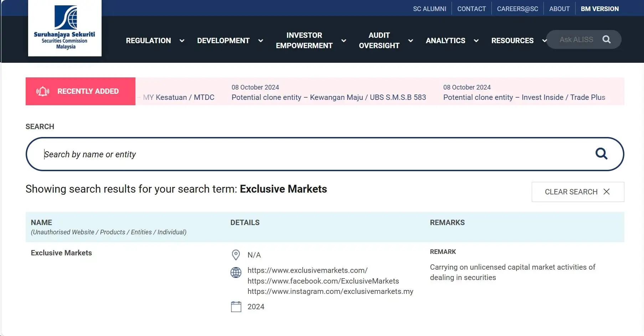
Task: Click the Ask ALISS search box
Action: coord(584,40)
